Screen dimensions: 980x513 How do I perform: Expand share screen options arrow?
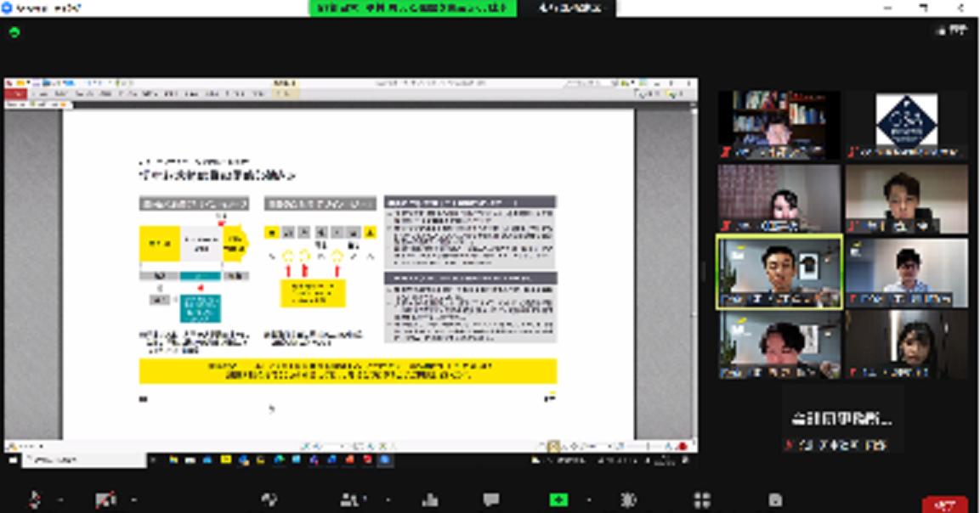pyautogui.click(x=589, y=500)
